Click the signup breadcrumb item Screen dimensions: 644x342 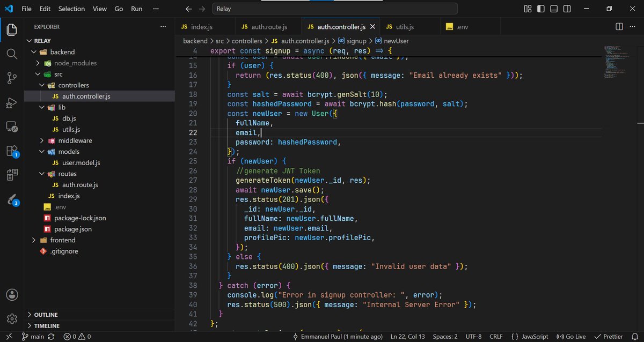pyautogui.click(x=352, y=41)
